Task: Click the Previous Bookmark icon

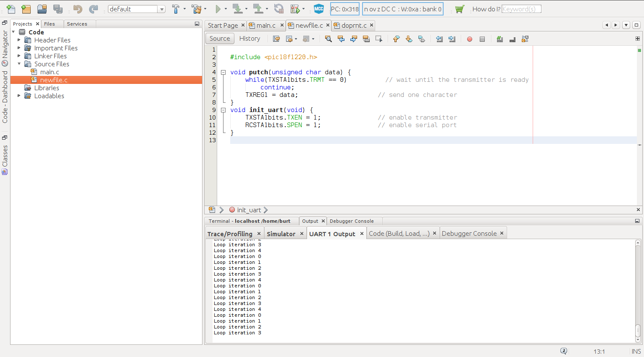Action: click(x=396, y=39)
